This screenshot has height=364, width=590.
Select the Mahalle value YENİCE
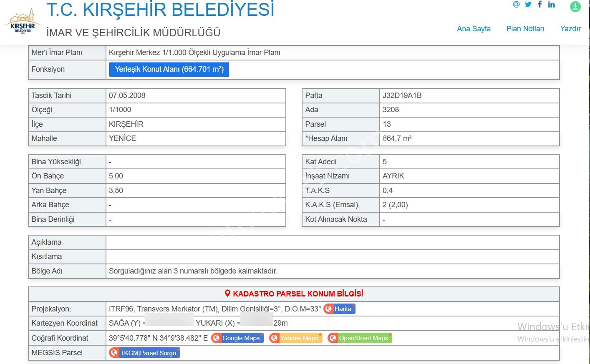(122, 138)
